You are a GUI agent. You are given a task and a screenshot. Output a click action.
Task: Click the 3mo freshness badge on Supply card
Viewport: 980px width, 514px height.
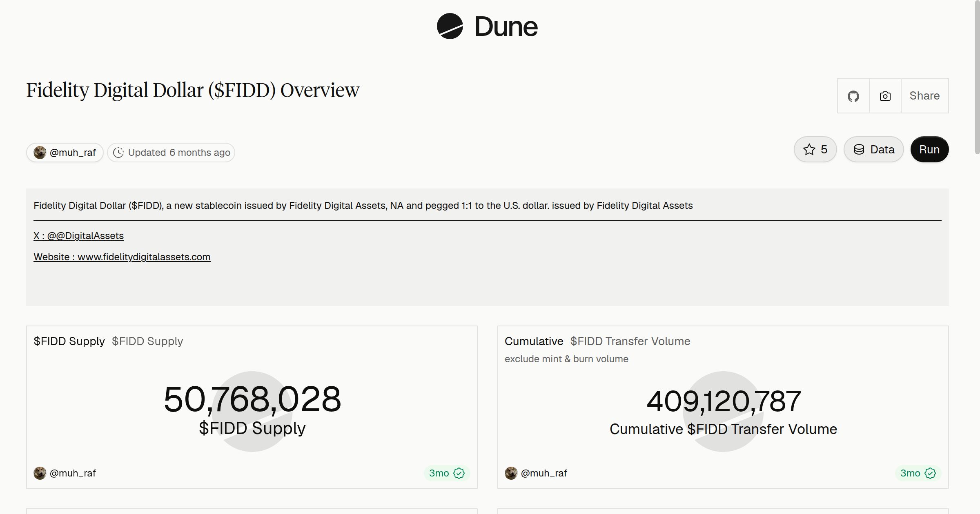pos(447,473)
